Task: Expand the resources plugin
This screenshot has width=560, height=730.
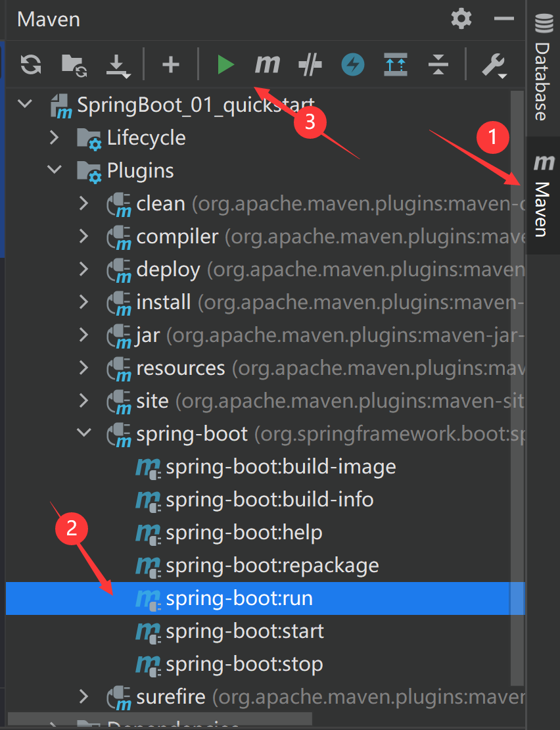Action: coord(83,368)
